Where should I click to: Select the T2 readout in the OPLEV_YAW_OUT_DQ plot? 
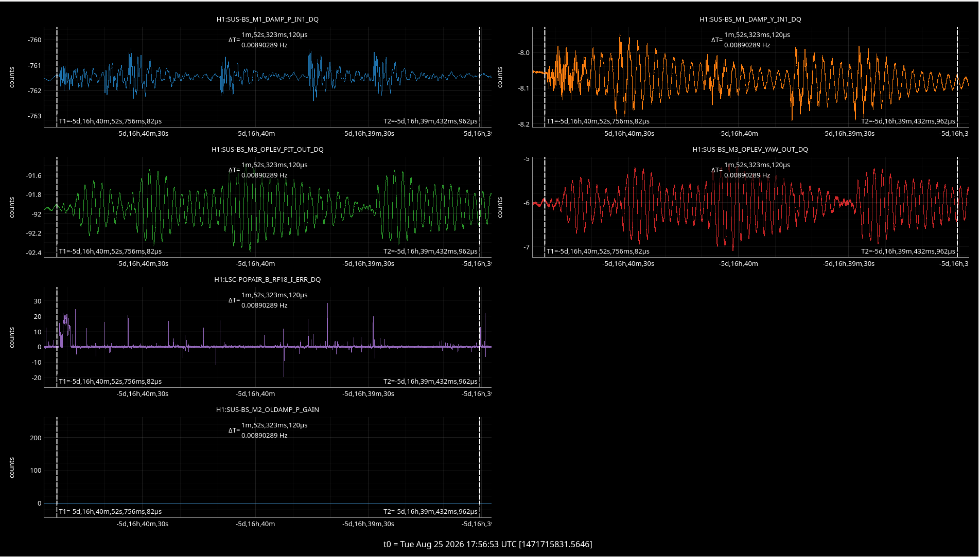[x=908, y=251]
